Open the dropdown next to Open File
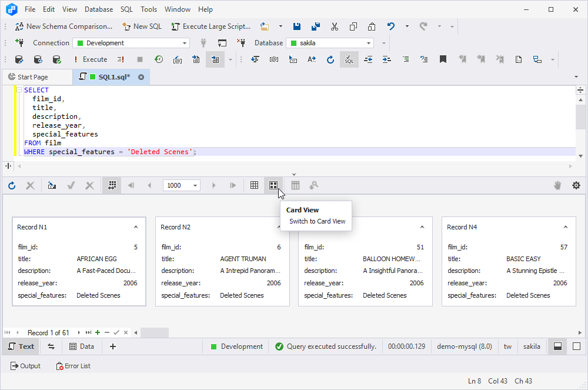The height and width of the screenshot is (390, 588). (280, 26)
